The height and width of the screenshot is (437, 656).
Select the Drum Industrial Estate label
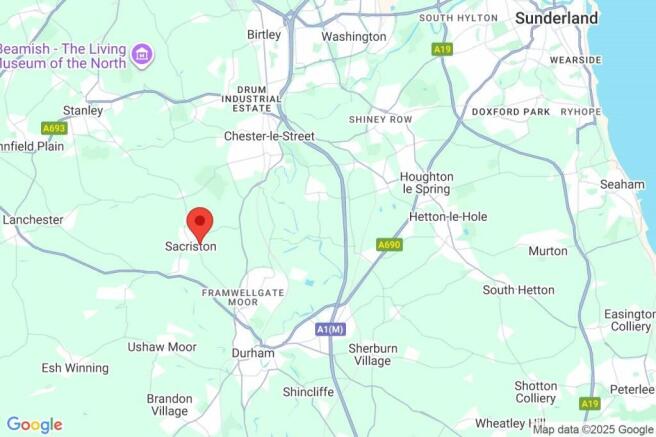(251, 99)
